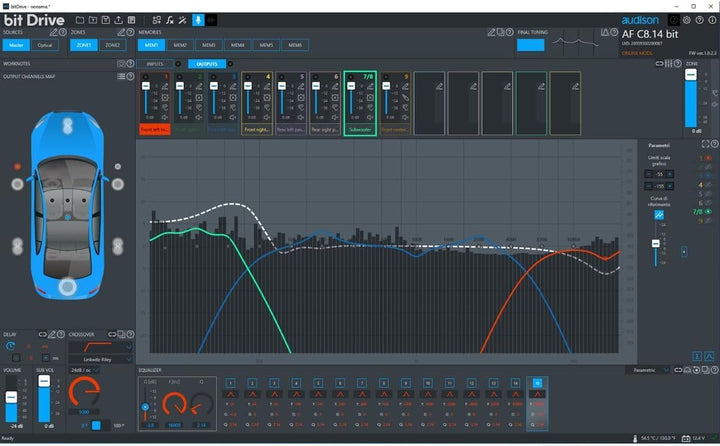The height and width of the screenshot is (446, 720).
Task: Click the export/upload arrow icon in top toolbar
Action: tap(118, 20)
